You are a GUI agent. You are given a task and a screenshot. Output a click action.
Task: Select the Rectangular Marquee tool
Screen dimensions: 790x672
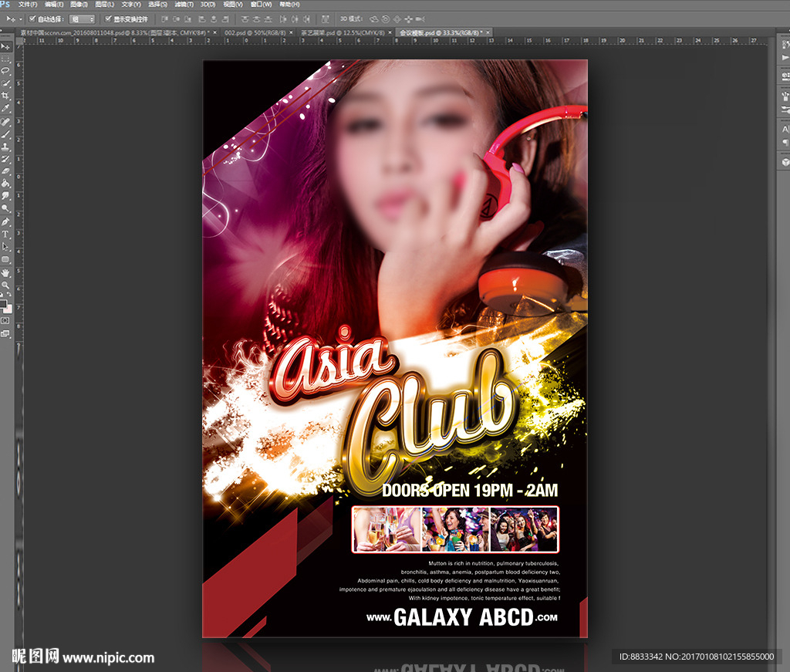(5, 59)
